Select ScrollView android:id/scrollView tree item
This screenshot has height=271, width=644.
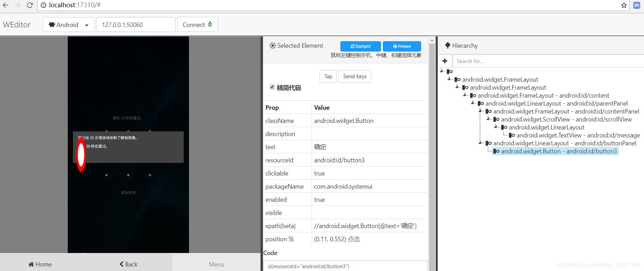[566, 119]
